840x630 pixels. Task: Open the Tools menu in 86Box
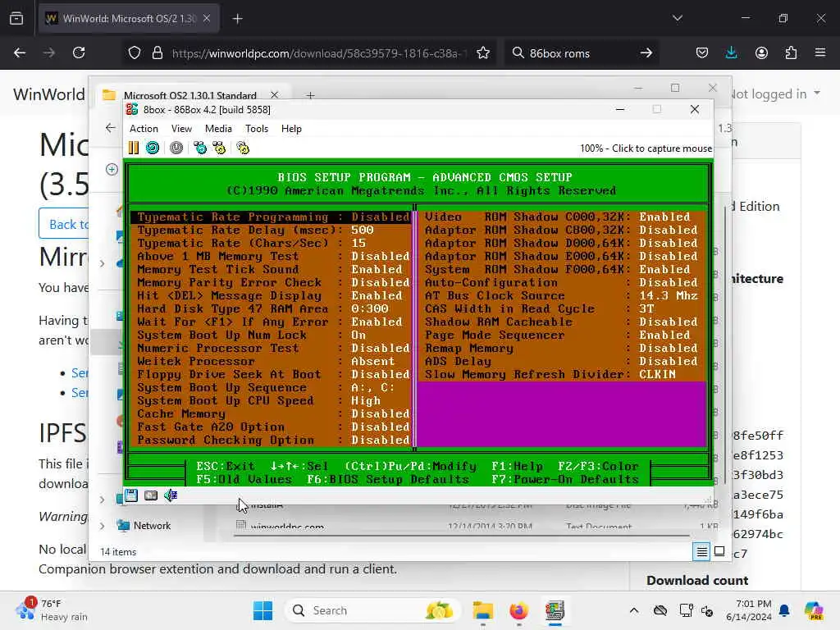point(257,129)
